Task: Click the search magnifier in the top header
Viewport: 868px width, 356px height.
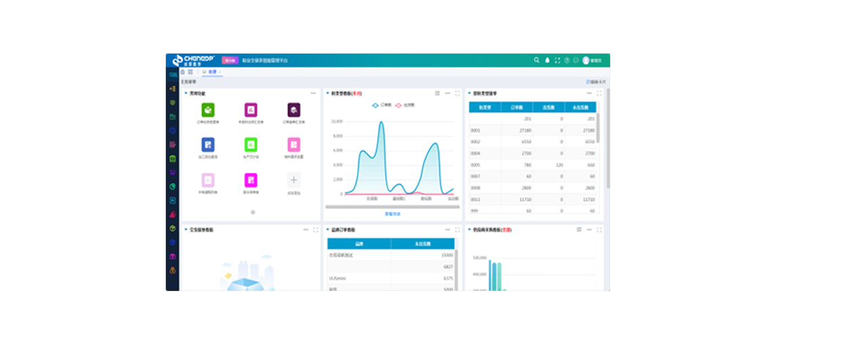Action: (536, 60)
